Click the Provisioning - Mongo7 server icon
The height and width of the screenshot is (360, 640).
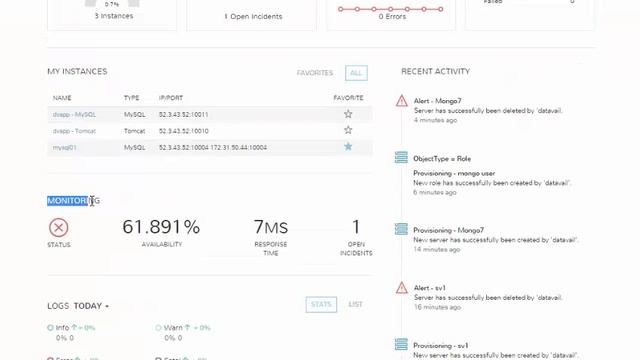(x=401, y=229)
